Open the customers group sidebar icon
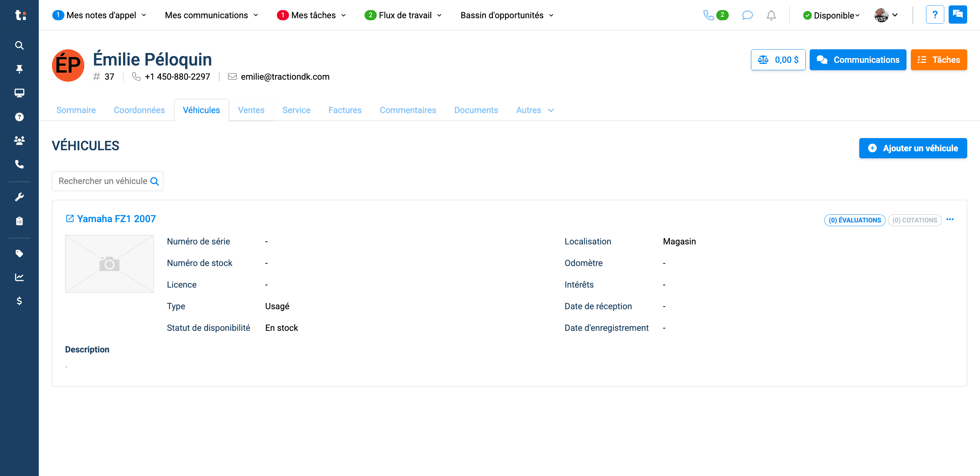The width and height of the screenshot is (980, 476). [19, 140]
